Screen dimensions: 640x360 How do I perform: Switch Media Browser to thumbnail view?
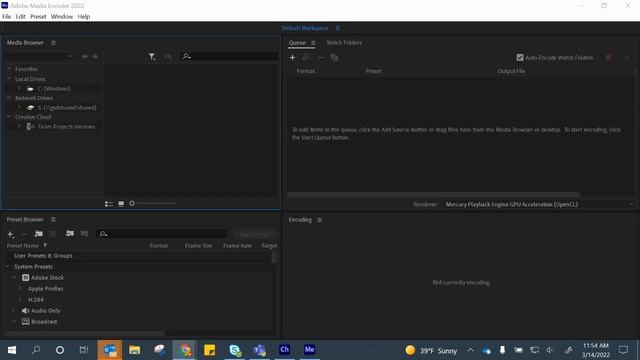coord(121,203)
